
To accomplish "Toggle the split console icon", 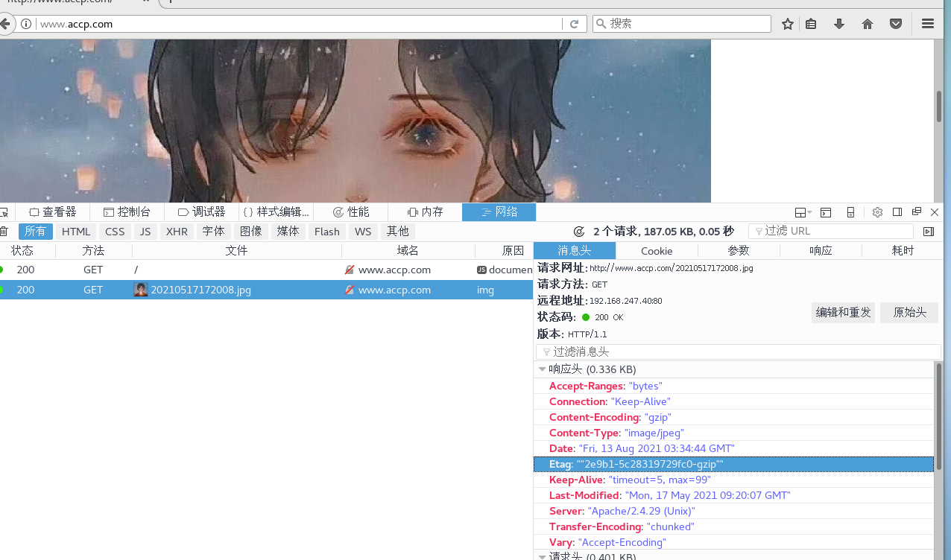I will pyautogui.click(x=826, y=212).
